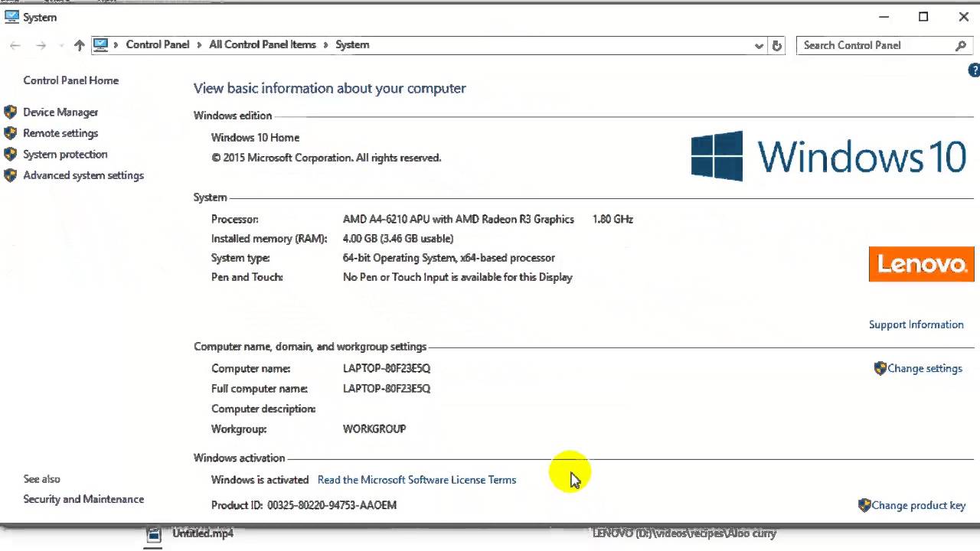Open System protection

[65, 154]
